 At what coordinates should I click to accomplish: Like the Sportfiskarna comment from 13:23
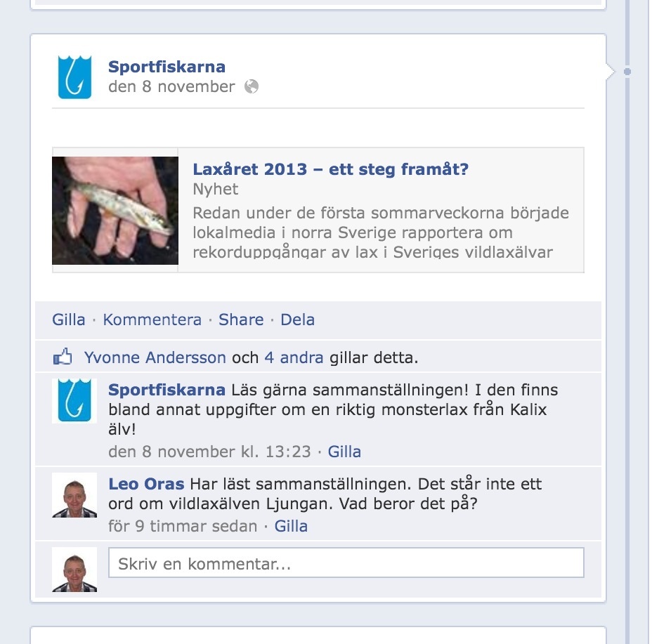tap(344, 452)
